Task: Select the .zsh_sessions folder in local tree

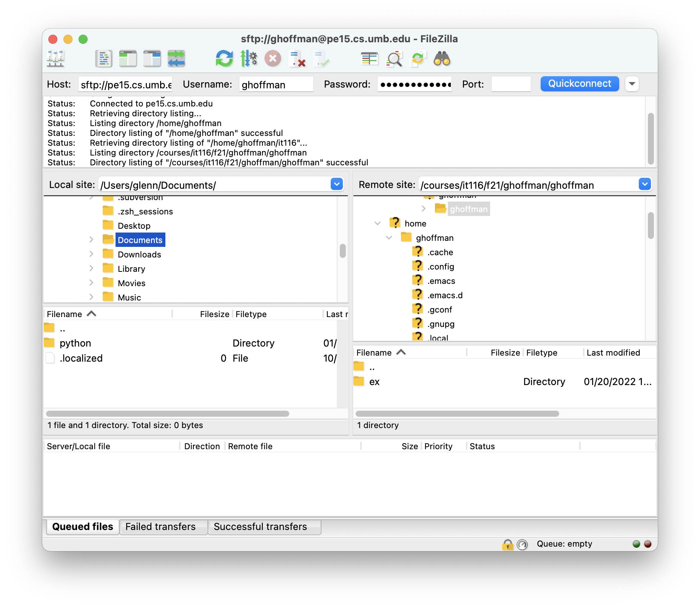Action: [145, 211]
